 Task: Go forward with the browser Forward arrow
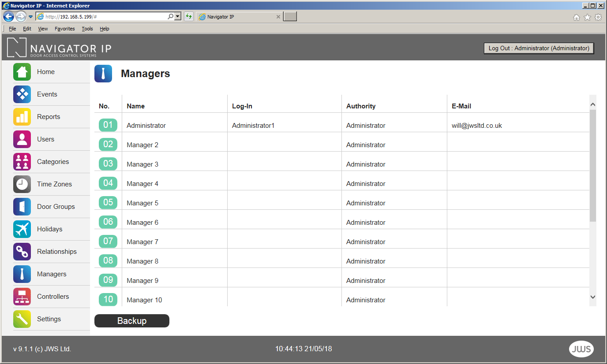(x=21, y=17)
